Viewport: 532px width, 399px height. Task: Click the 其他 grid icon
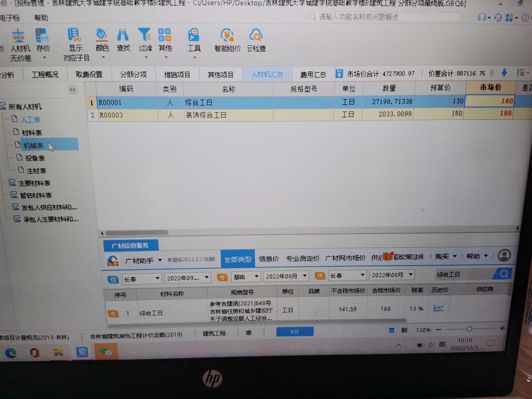point(165,35)
